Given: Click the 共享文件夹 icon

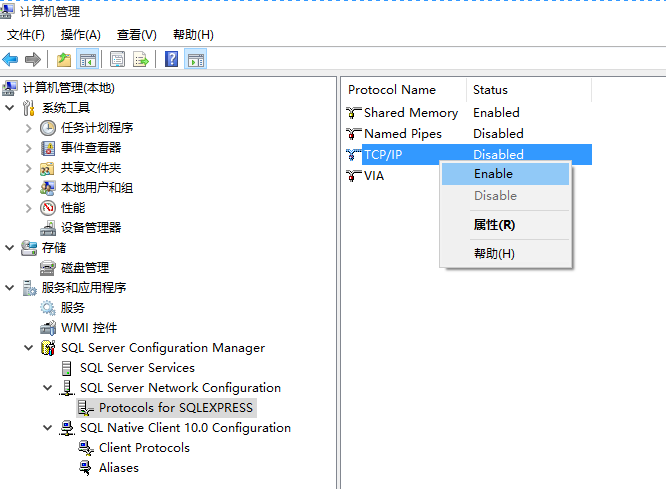Looking at the screenshot, I should tap(47, 168).
